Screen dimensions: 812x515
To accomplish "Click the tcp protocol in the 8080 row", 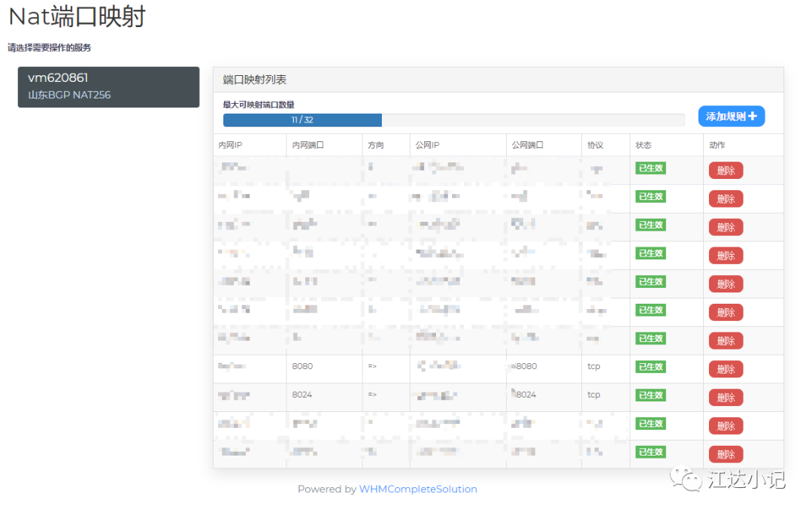I will (594, 366).
